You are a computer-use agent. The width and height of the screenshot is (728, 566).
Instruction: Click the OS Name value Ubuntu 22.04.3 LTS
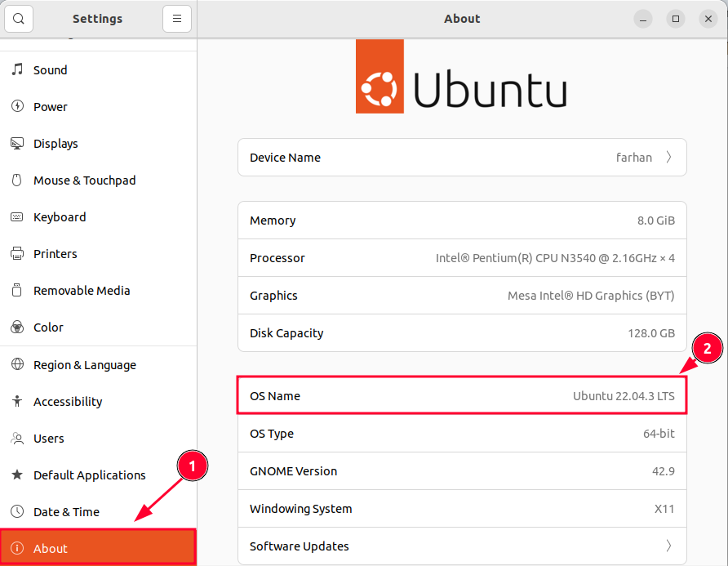point(624,396)
